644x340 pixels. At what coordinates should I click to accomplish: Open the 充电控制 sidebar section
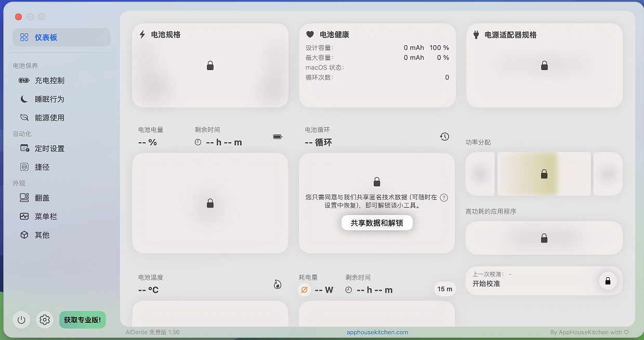point(49,80)
